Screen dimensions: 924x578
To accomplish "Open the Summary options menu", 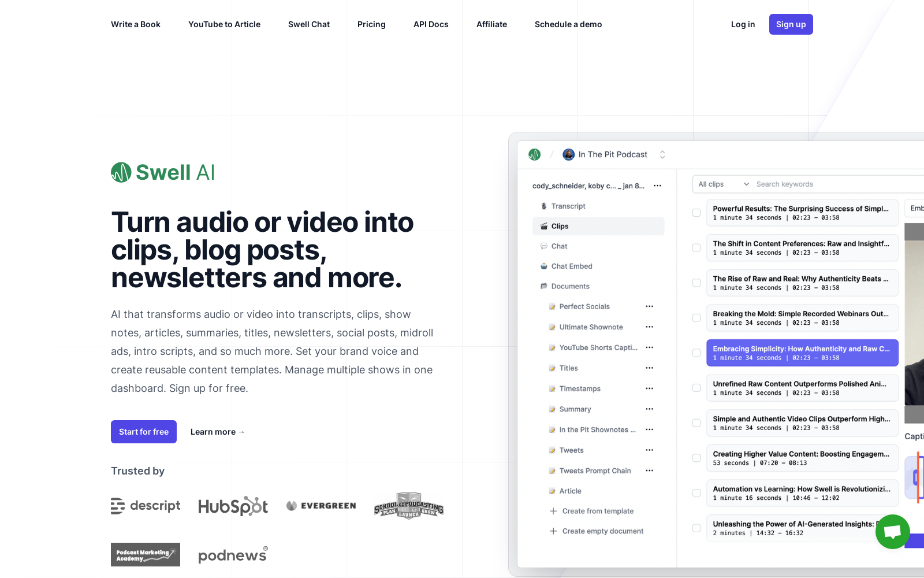I will (650, 409).
